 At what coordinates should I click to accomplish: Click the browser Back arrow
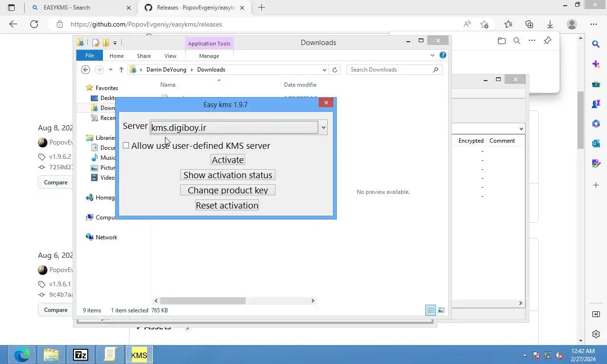[13, 24]
